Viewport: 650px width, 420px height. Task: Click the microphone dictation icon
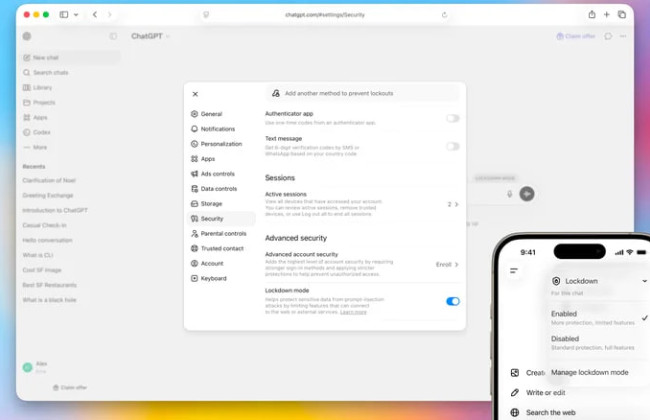509,194
